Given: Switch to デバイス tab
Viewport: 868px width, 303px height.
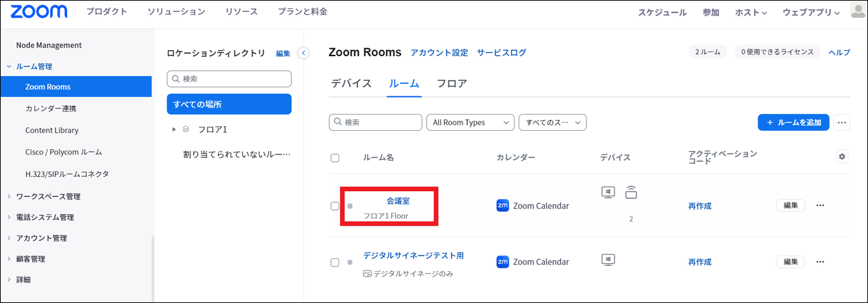Looking at the screenshot, I should pos(351,84).
